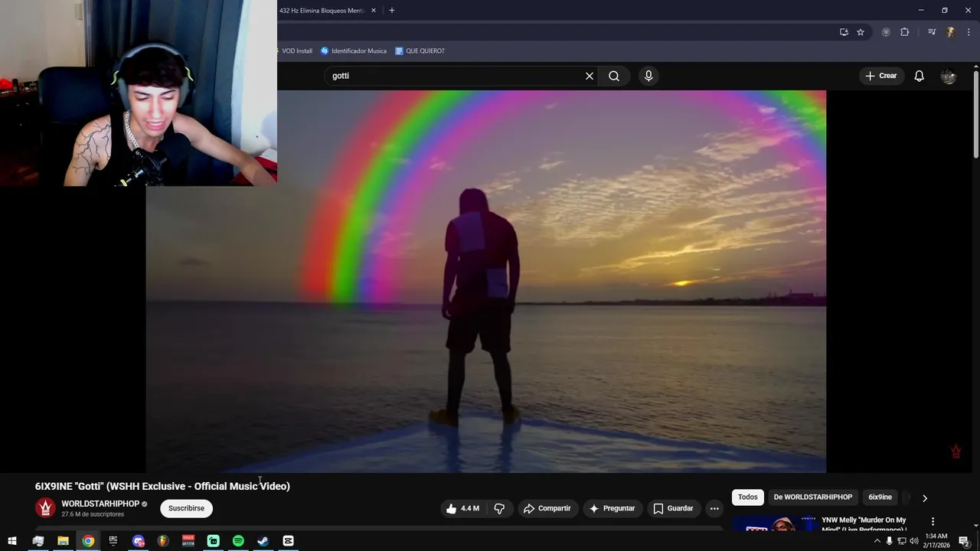Click the round extension icon beside the star

(886, 32)
